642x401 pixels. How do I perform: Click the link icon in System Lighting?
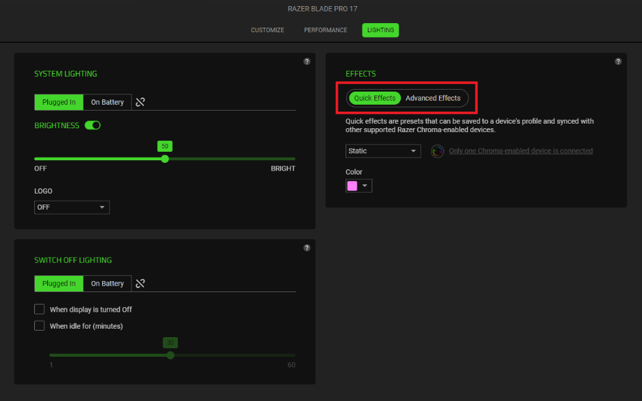(x=140, y=102)
